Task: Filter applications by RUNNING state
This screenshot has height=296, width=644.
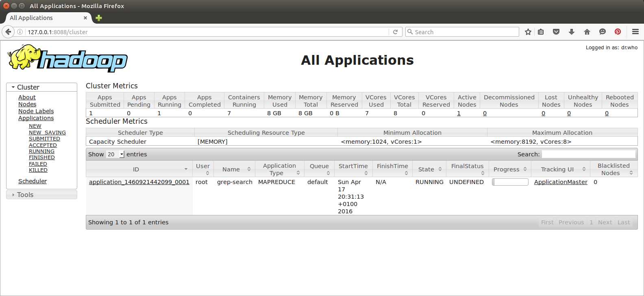Action: click(41, 151)
